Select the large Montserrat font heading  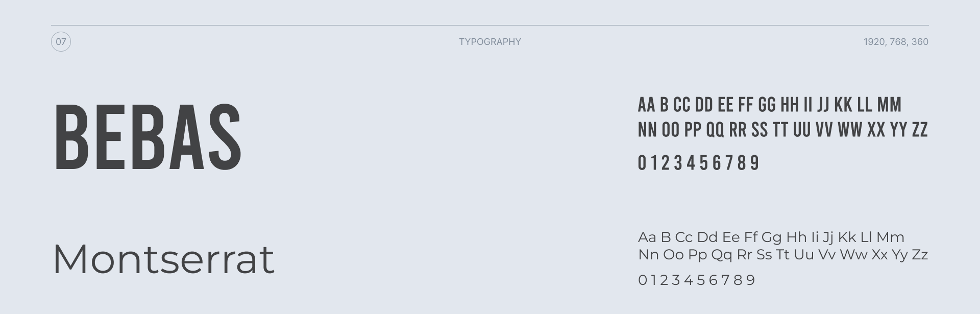pyautogui.click(x=163, y=259)
